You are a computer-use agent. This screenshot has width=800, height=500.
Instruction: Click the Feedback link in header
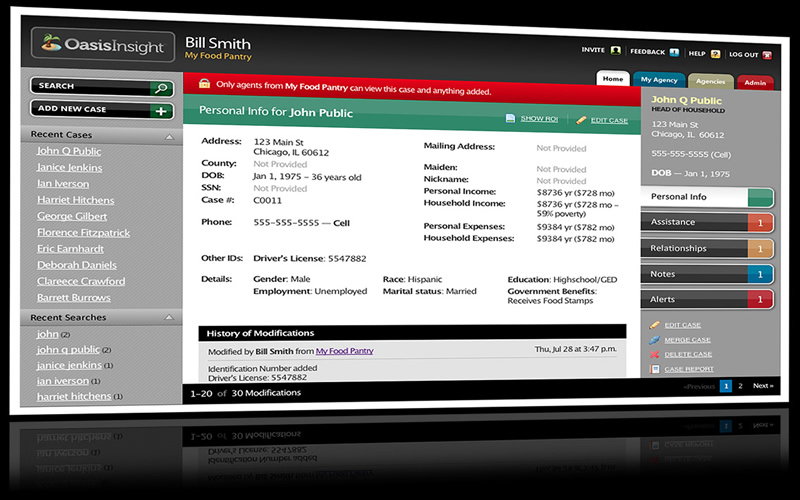647,52
